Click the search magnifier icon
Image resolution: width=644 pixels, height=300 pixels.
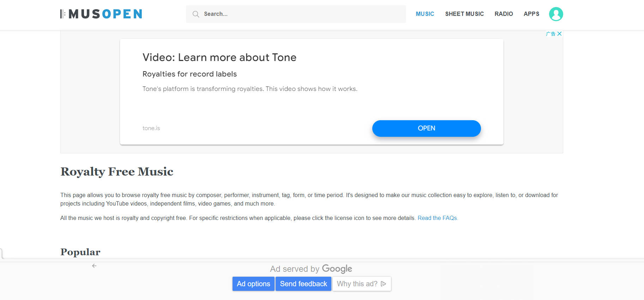(195, 14)
